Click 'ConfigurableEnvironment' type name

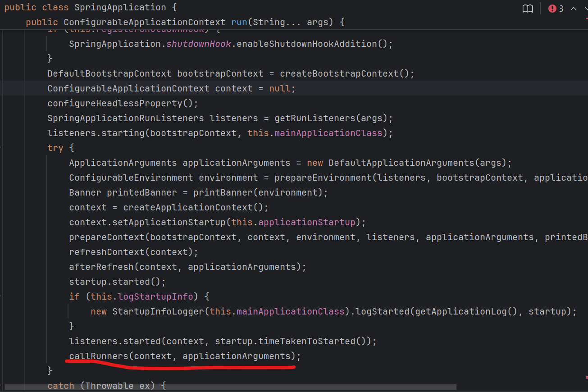[x=131, y=178]
